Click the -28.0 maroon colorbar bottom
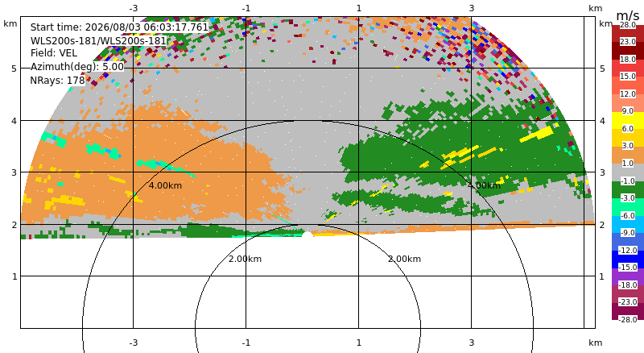This screenshot has height=353, width=644. (628, 310)
